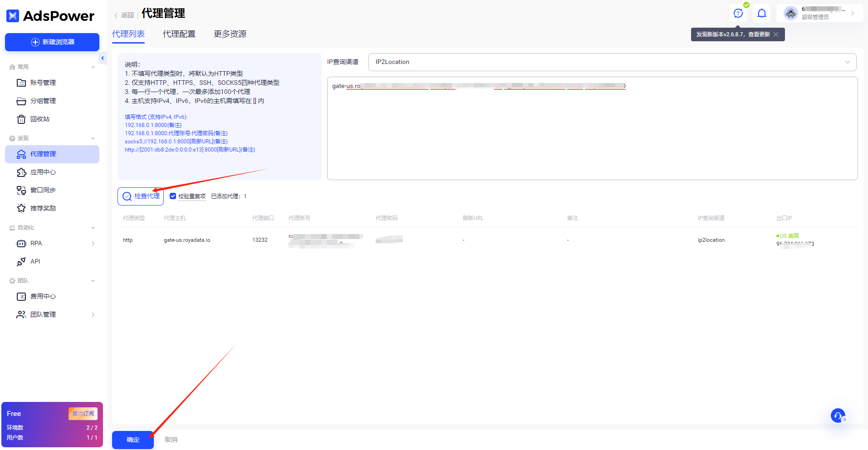Click the 新建浏览器 button
Viewport: 868px width, 450px height.
52,42
